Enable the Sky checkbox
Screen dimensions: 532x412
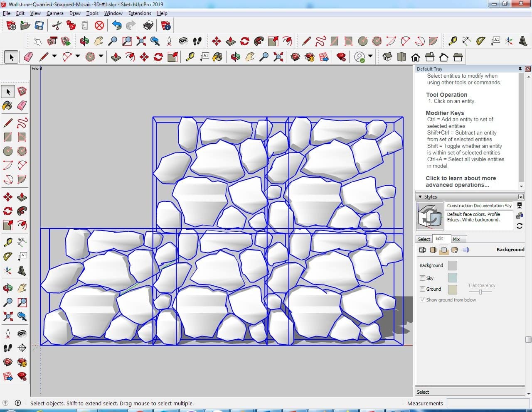[x=422, y=278]
